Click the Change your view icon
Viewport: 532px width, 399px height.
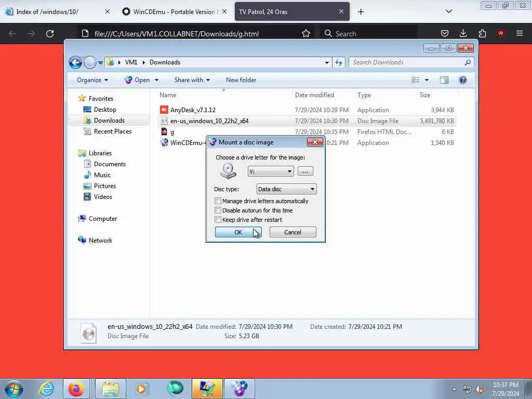point(415,80)
